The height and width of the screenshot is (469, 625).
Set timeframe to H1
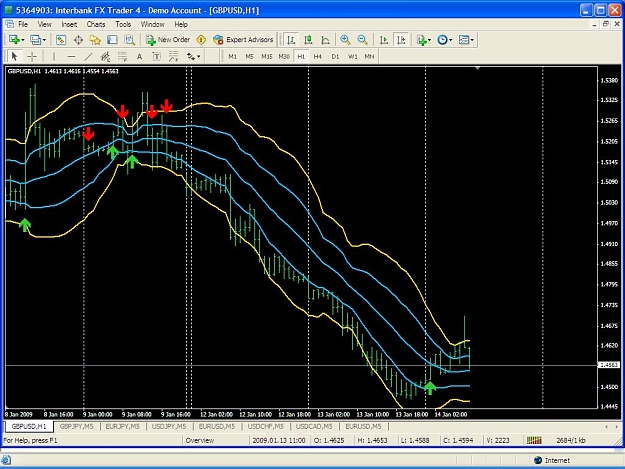[x=301, y=57]
